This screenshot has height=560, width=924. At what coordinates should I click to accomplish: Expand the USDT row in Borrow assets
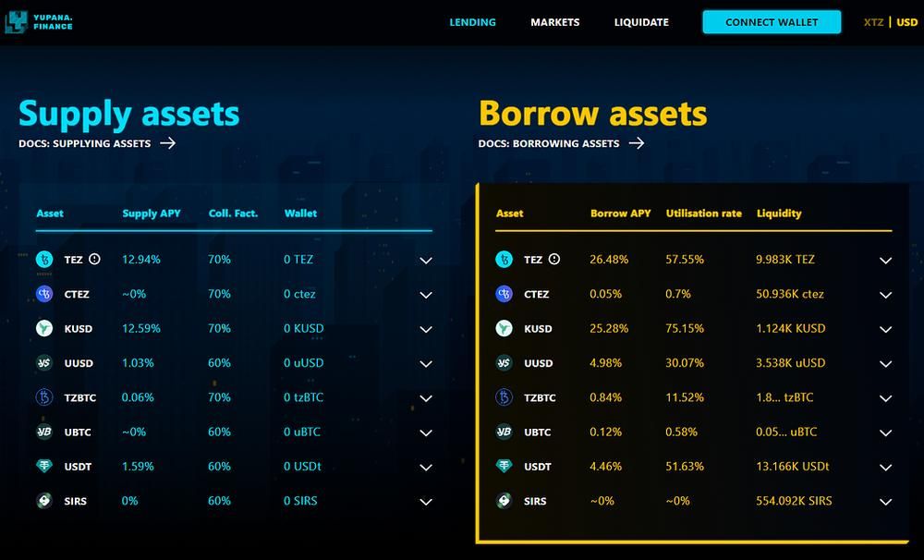pos(885,467)
